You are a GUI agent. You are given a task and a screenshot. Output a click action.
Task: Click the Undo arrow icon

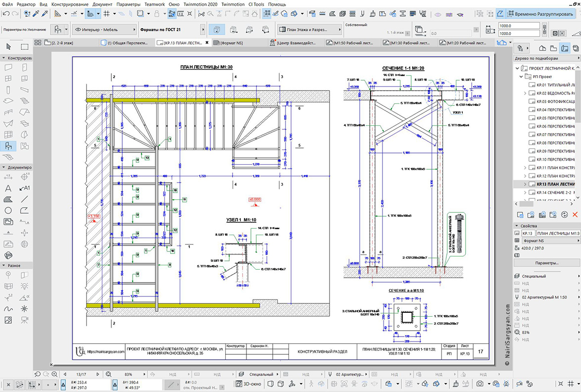(x=5, y=14)
